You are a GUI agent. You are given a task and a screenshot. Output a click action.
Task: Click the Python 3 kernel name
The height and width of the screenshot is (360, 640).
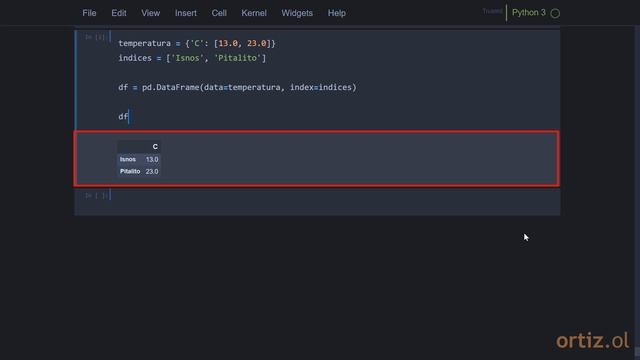(x=529, y=13)
